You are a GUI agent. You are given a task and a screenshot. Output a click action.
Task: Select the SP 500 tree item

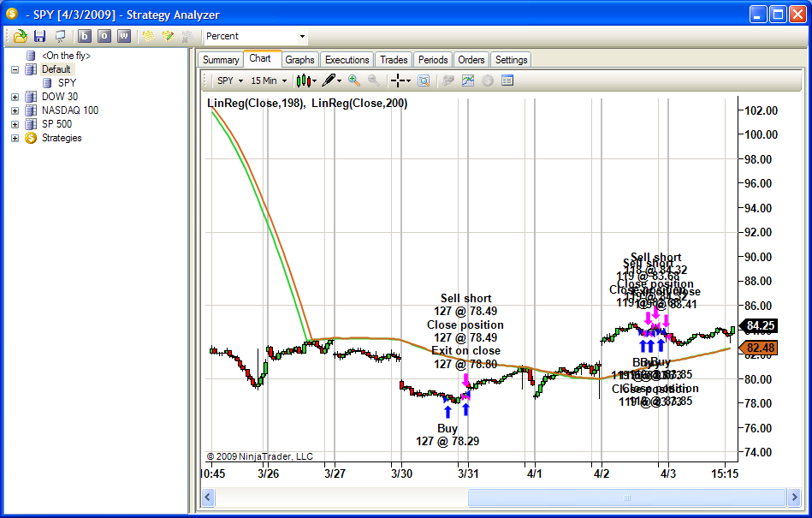point(56,124)
